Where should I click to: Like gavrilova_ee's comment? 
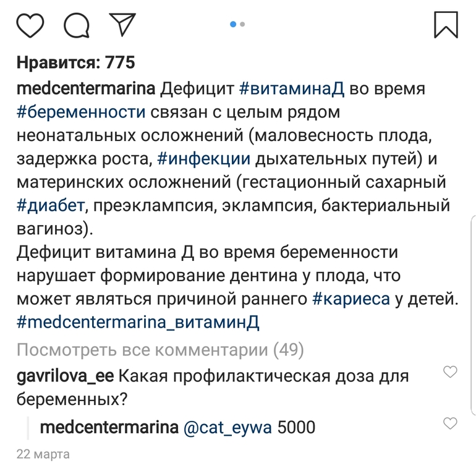coord(451,372)
